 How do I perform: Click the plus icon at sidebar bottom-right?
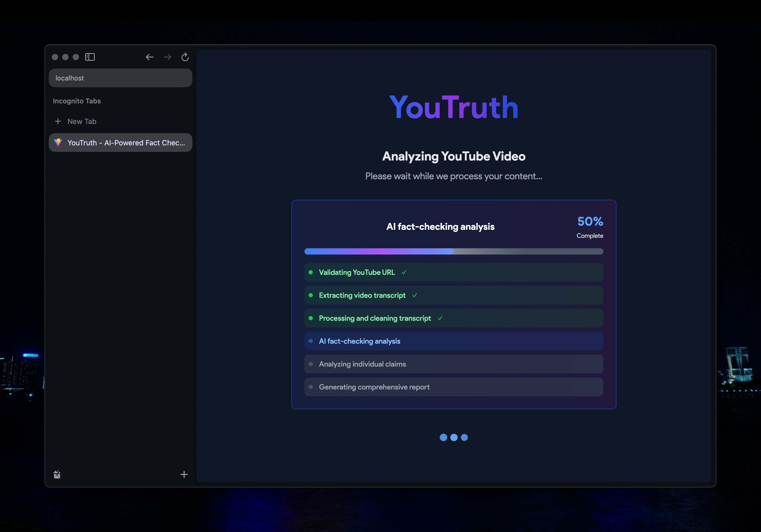(x=184, y=474)
